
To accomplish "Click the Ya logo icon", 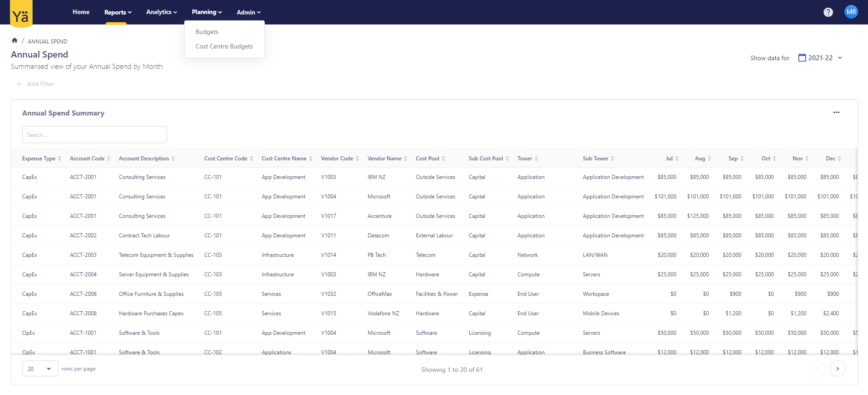I will pyautogui.click(x=21, y=14).
